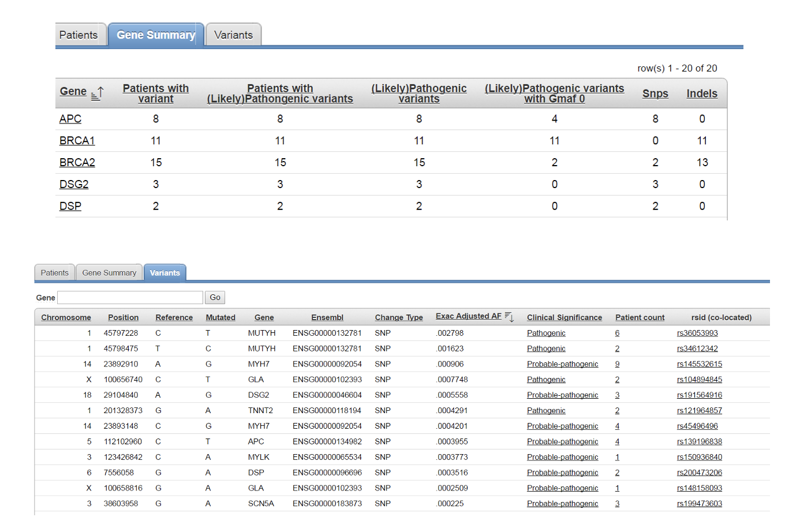Type in the Gene search input field

click(130, 297)
